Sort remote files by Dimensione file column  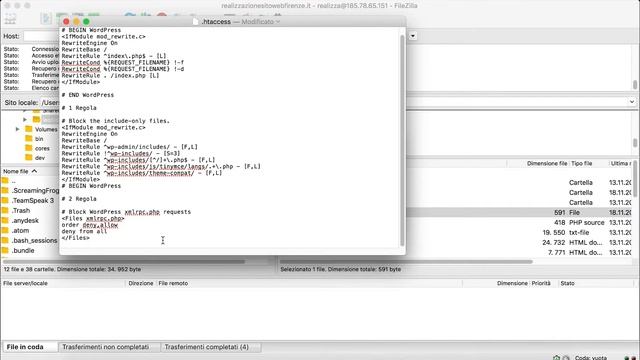[x=547, y=163]
